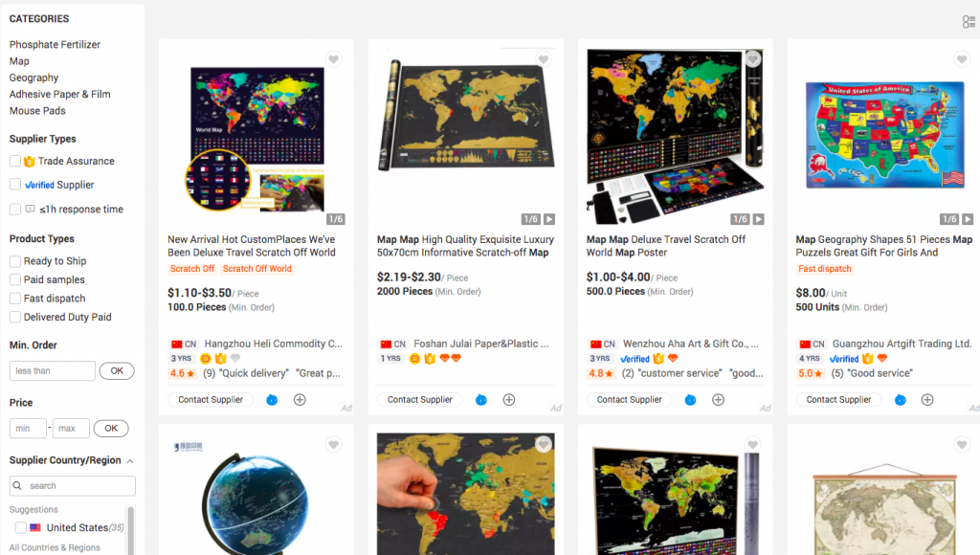Click chat icon for Guangzhou Artgift supplier
Screen dimensions: 980x555
pos(900,400)
